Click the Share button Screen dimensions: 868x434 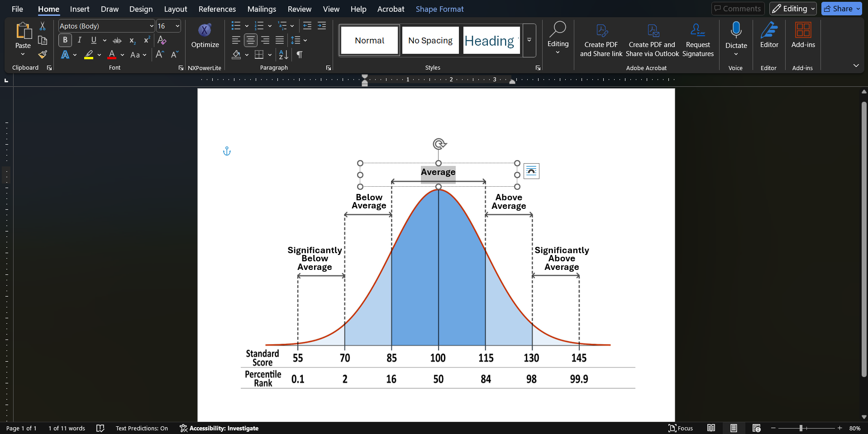(x=838, y=9)
